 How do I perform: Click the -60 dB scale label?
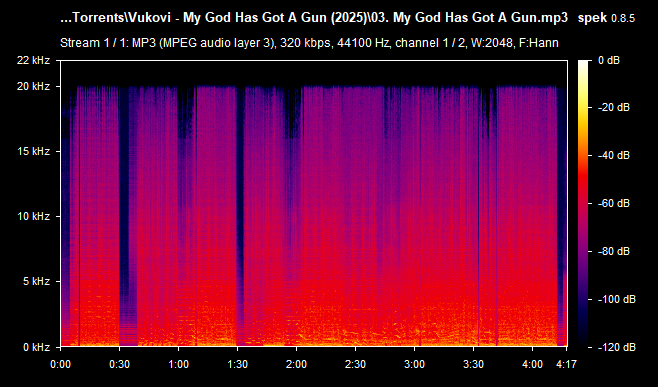pyautogui.click(x=614, y=204)
